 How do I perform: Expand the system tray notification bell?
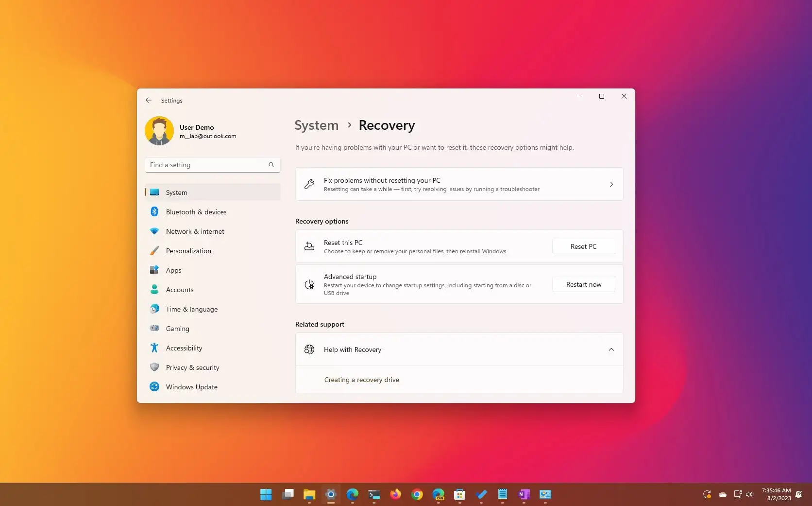[799, 494]
